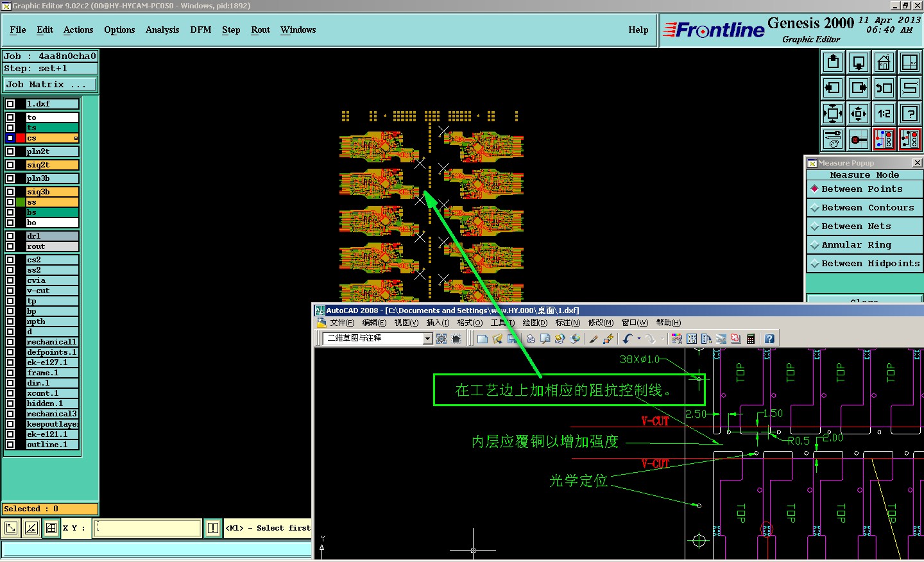Click the pan left arrow icon
Viewport: 924px width, 562px height.
pos(833,88)
